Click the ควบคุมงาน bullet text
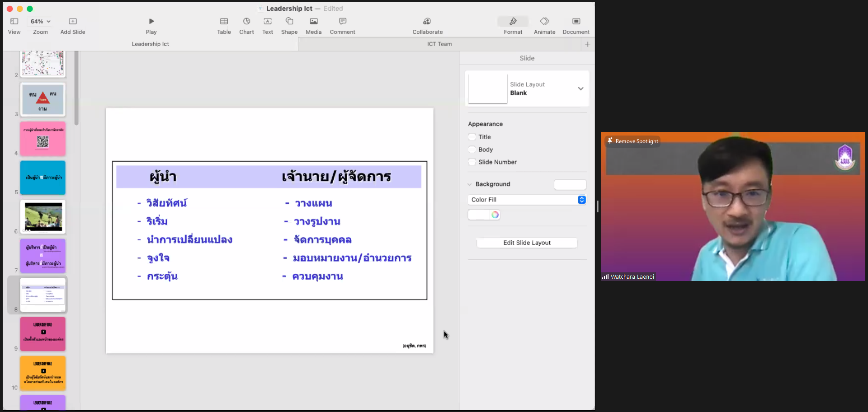The height and width of the screenshot is (412, 868). pos(317,276)
